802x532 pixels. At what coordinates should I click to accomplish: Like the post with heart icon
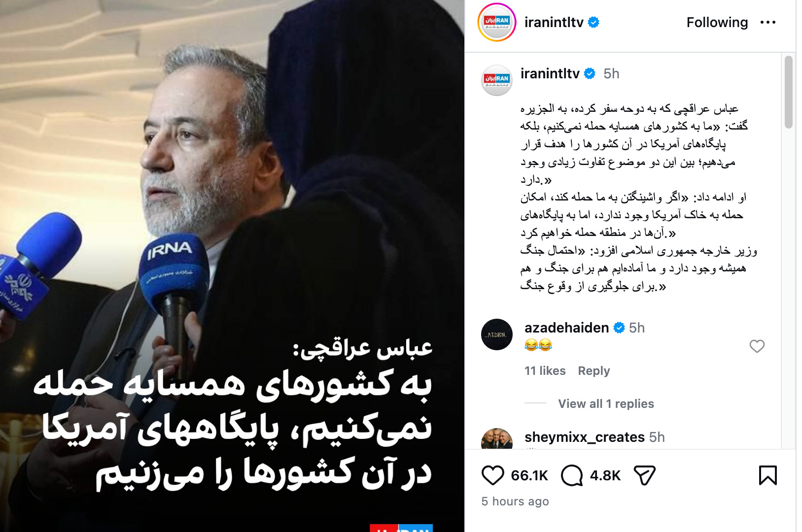492,475
